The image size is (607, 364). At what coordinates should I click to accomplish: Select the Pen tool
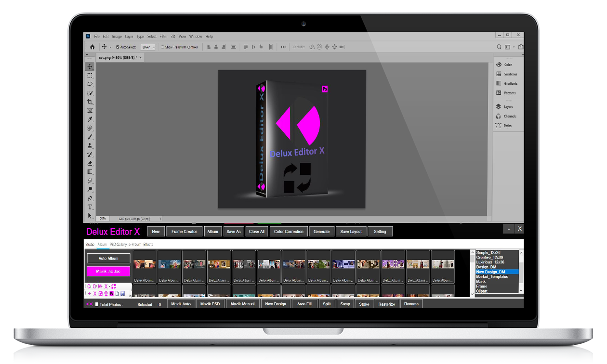[90, 198]
